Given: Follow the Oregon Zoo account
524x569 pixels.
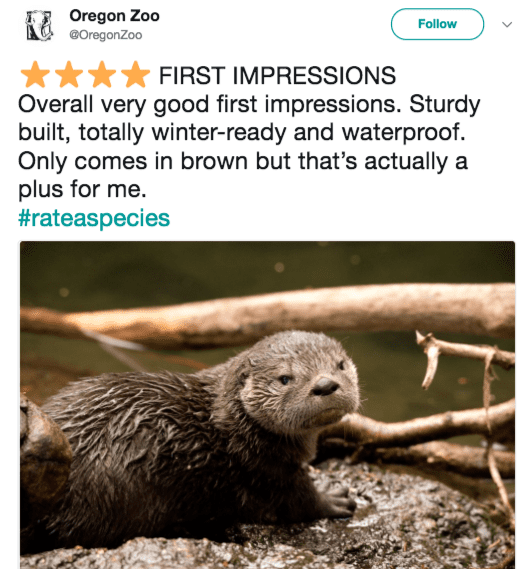Looking at the screenshot, I should point(437,24).
